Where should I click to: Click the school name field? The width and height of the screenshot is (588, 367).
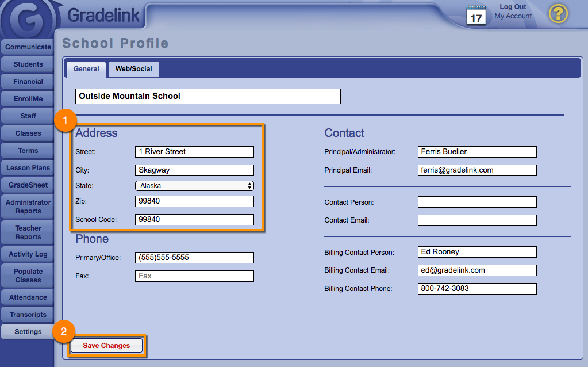click(207, 96)
